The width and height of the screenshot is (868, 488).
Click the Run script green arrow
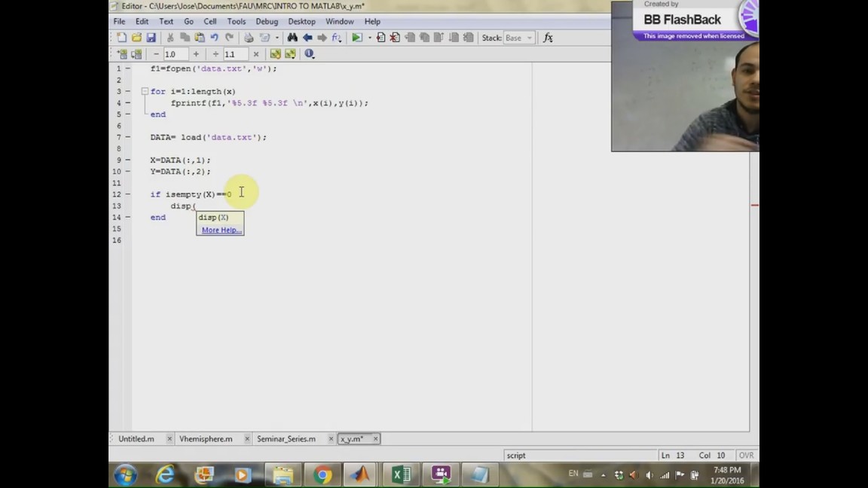click(356, 38)
